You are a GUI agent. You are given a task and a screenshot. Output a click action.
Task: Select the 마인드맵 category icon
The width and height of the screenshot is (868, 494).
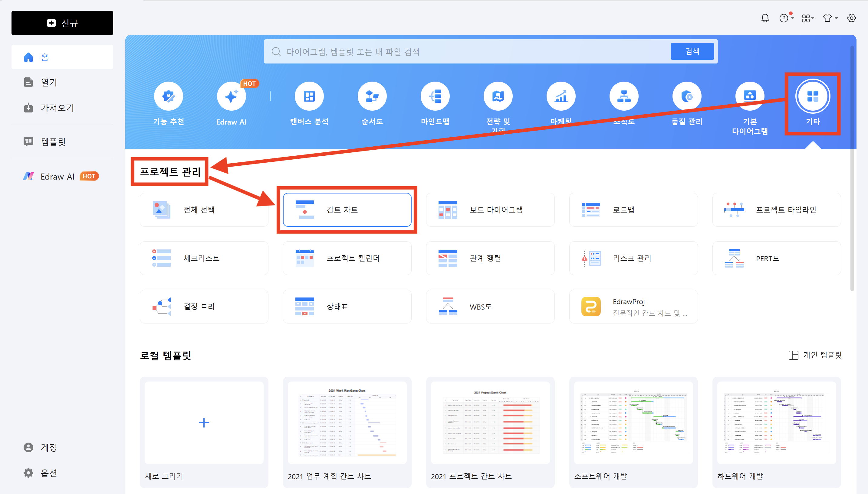[x=435, y=96]
